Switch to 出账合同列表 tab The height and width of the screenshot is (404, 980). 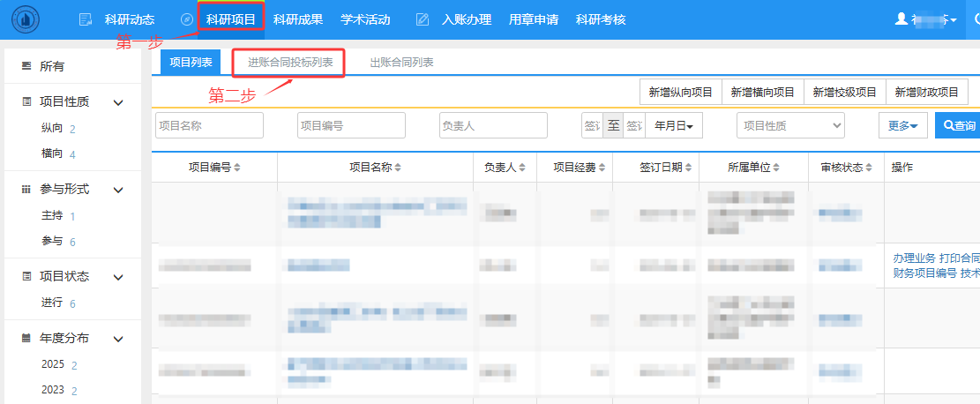tap(401, 63)
